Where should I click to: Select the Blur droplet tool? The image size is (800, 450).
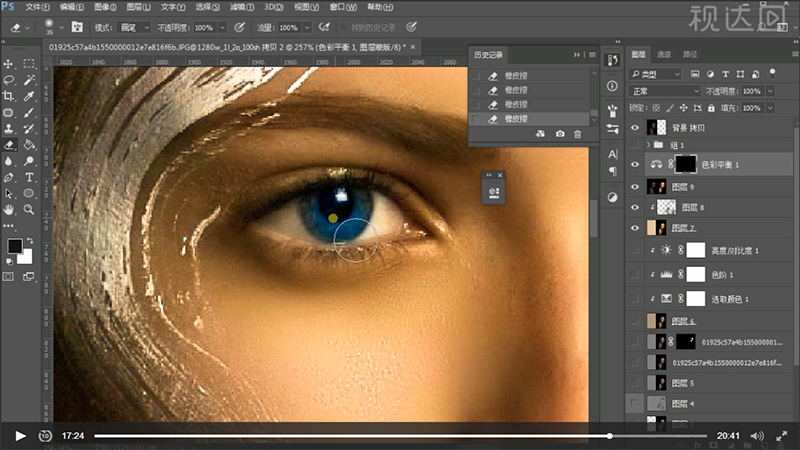9,161
